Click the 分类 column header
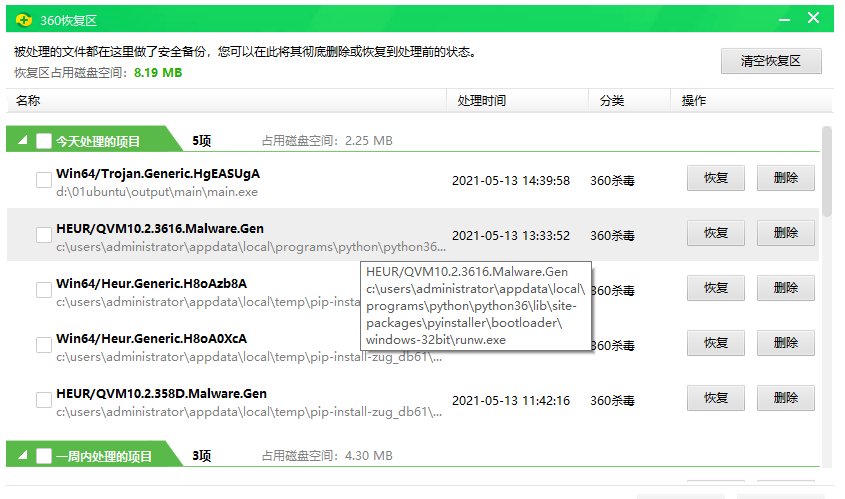 click(611, 101)
